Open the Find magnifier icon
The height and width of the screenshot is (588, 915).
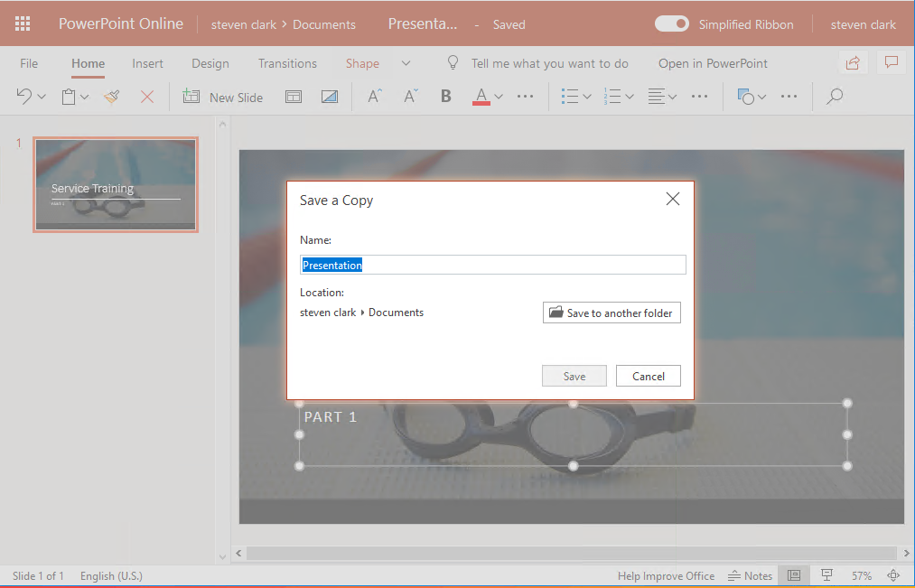coord(835,97)
